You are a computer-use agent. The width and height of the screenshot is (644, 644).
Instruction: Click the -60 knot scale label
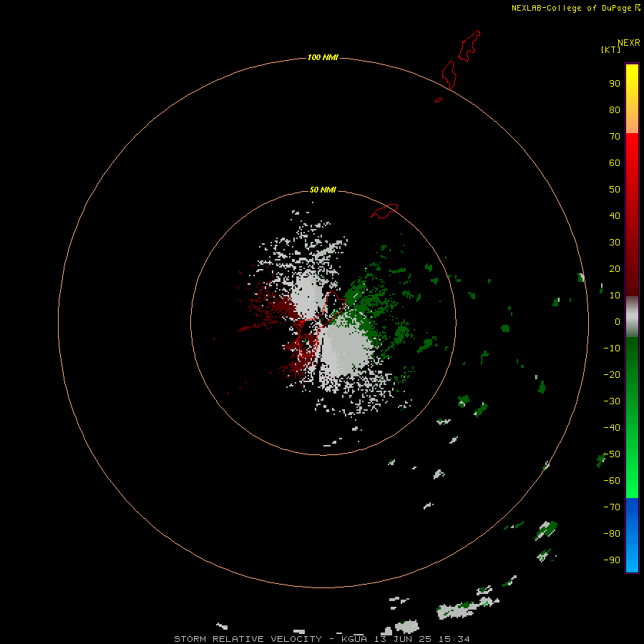(612, 481)
